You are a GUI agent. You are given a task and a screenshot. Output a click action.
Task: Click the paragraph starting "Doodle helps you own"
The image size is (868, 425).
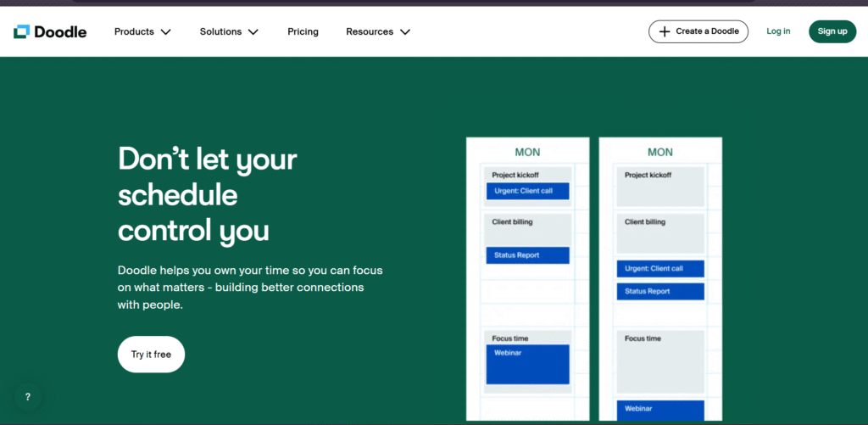click(250, 288)
